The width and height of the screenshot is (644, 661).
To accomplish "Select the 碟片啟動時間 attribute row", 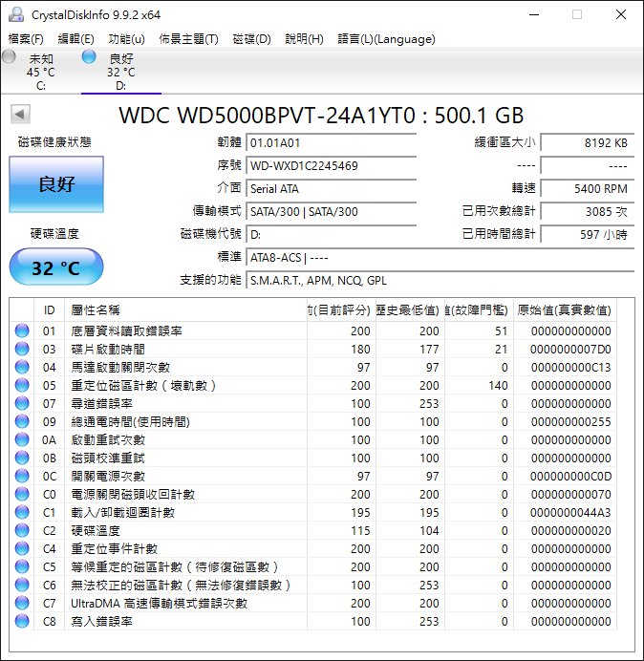I will point(313,349).
